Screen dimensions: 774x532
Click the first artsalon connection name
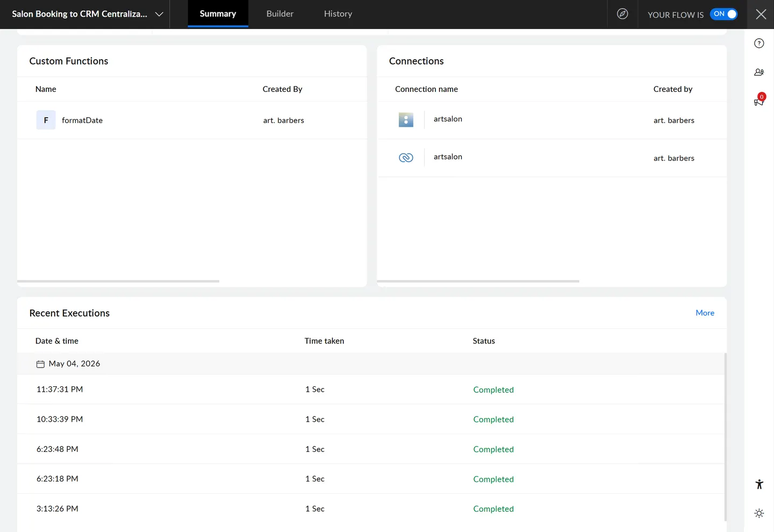coord(448,119)
